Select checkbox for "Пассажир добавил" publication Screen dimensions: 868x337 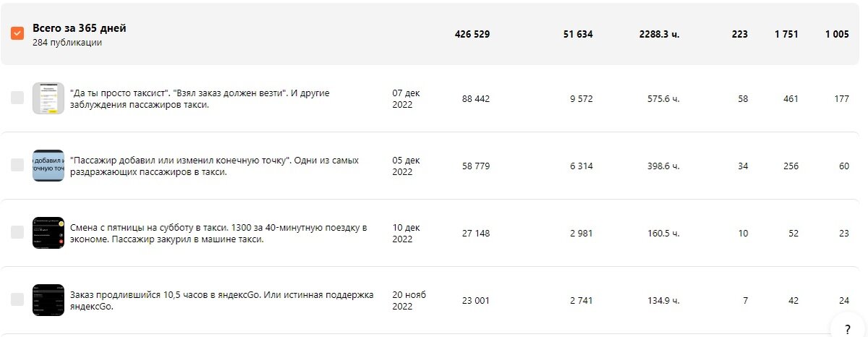(x=17, y=166)
